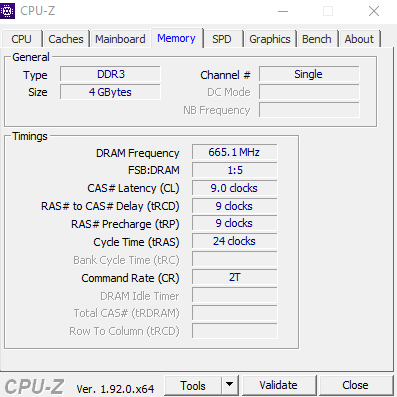This screenshot has width=397, height=397.
Task: Select the Mainboard tab
Action: pyautogui.click(x=120, y=39)
